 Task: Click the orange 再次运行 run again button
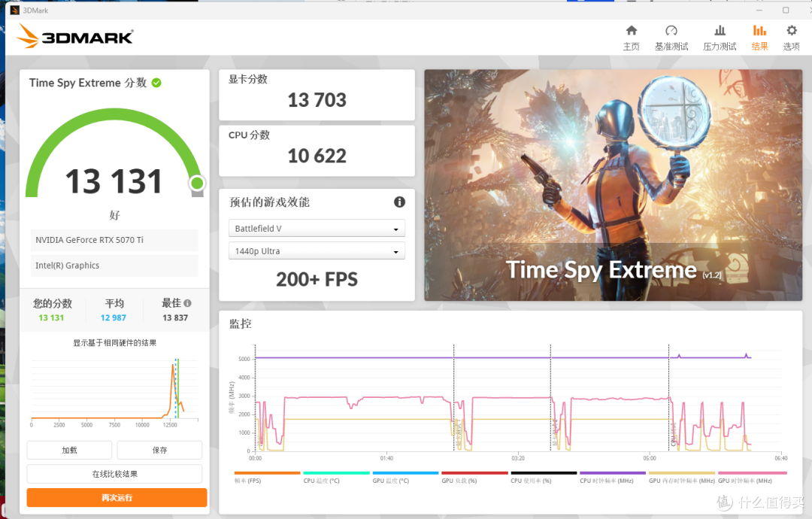pyautogui.click(x=117, y=498)
